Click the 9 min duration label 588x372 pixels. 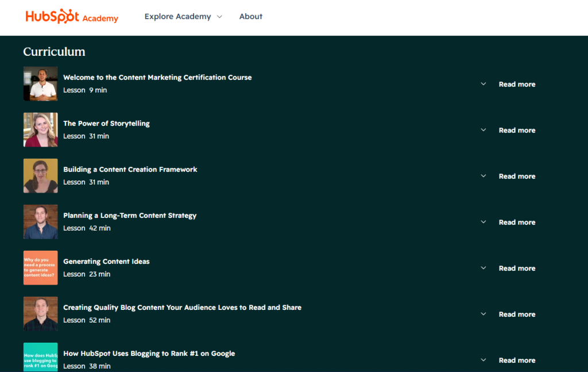pyautogui.click(x=98, y=90)
